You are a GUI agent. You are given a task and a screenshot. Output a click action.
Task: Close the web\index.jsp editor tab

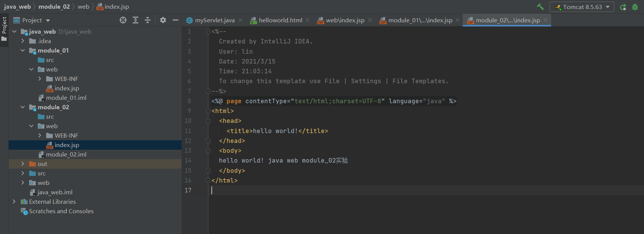(x=370, y=20)
